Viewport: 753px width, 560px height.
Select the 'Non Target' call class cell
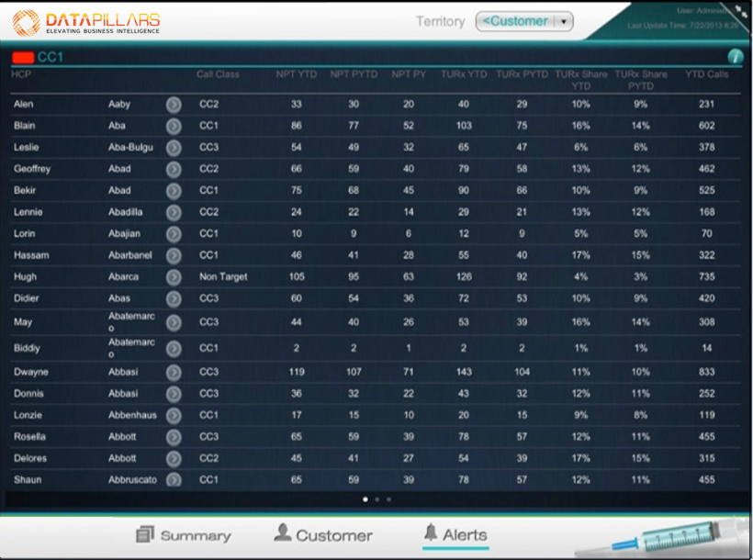(x=223, y=276)
